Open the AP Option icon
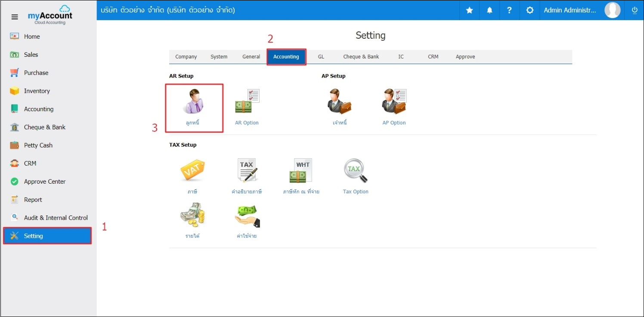This screenshot has height=317, width=644. tap(394, 102)
